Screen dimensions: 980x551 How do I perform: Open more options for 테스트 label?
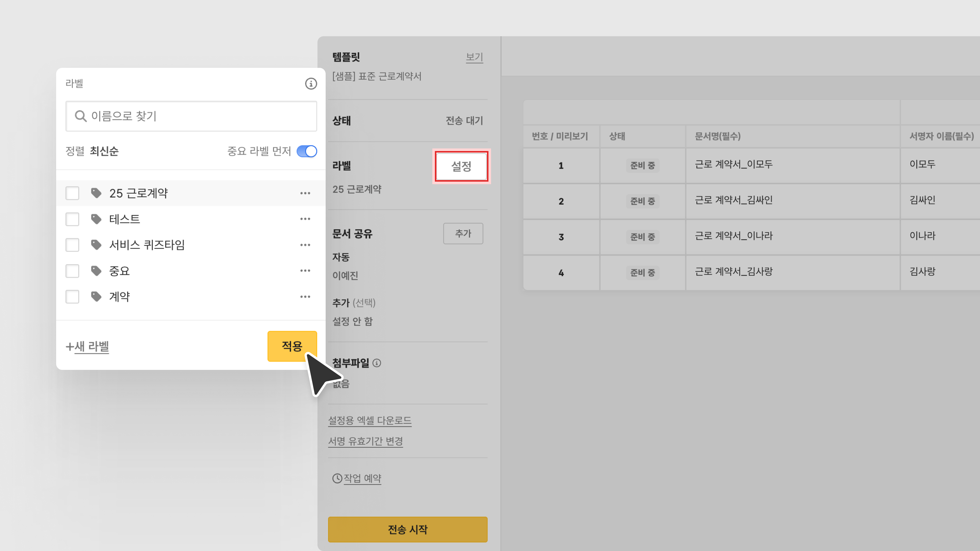(x=305, y=219)
